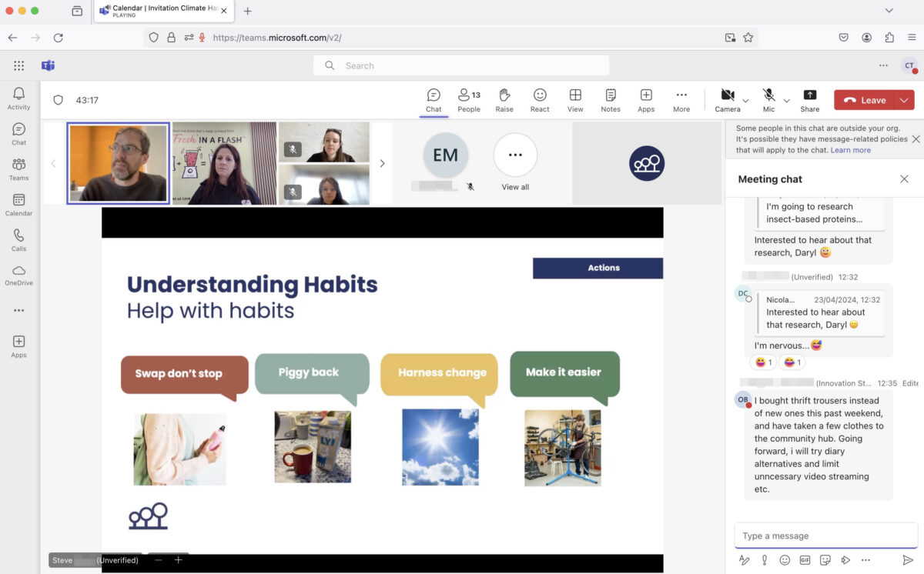Expand more participant videos with the right chevron
924x574 pixels.
tap(382, 163)
